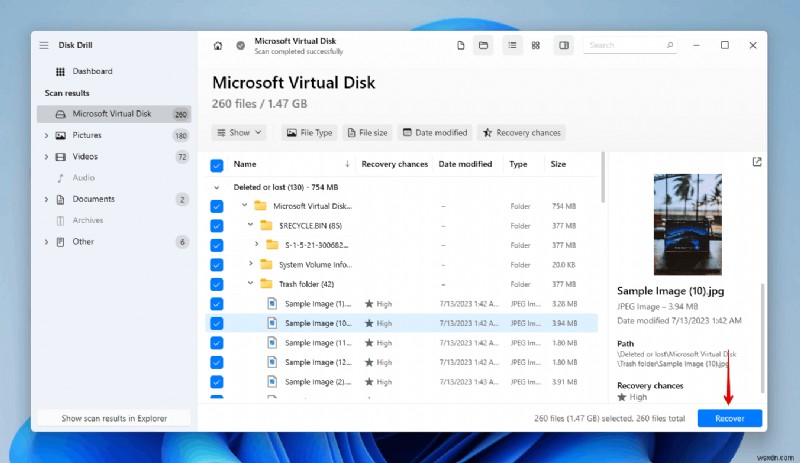Uncheck Sample Image (1) checkbox
The height and width of the screenshot is (463, 800).
[x=217, y=304]
